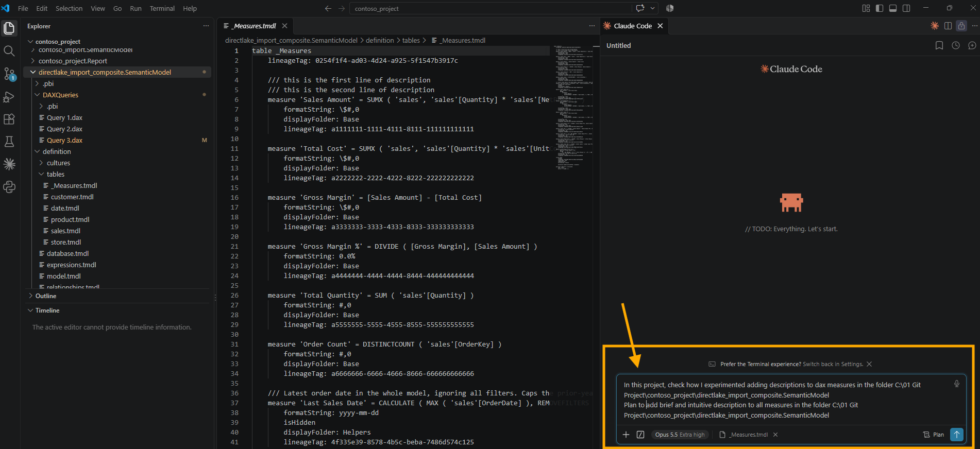Image resolution: width=980 pixels, height=449 pixels.
Task: Collapse the tables folder
Action: pos(41,174)
